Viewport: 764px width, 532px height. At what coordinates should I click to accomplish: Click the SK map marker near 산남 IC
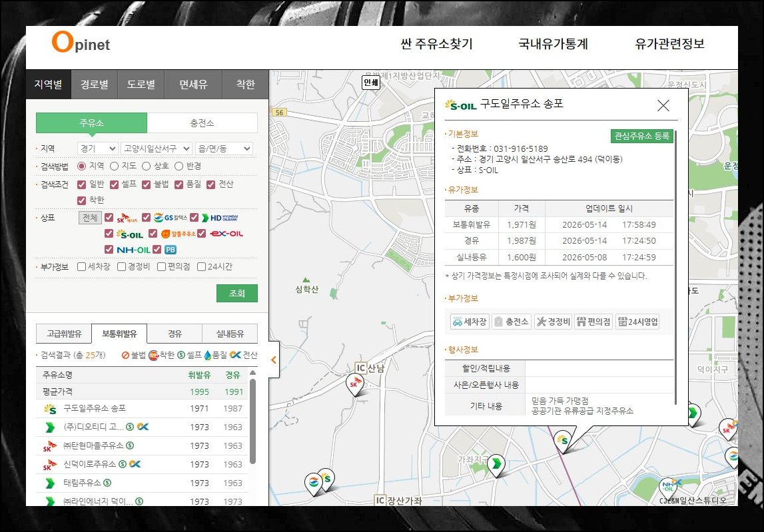[355, 384]
